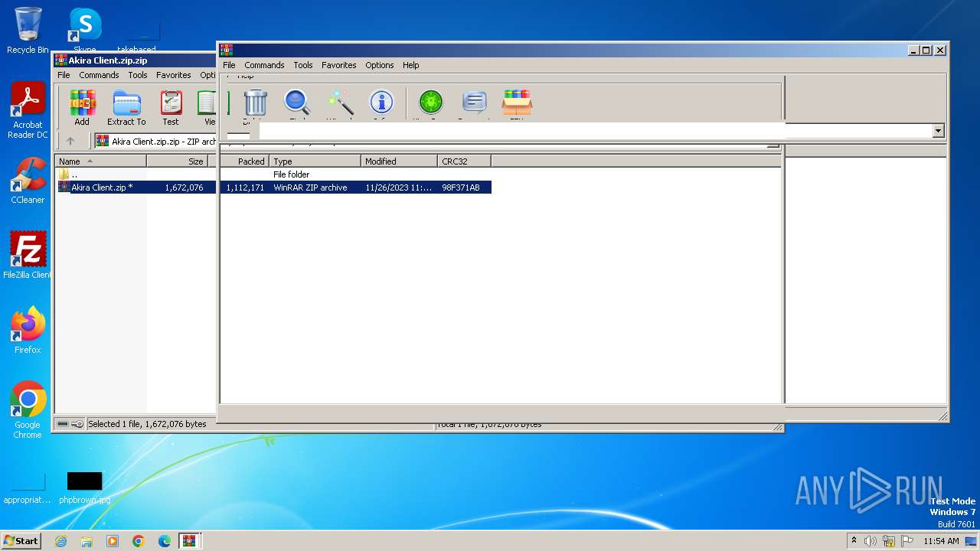This screenshot has width=980, height=551.
Task: Open Commands menu in front WinRAR window
Action: 264,65
